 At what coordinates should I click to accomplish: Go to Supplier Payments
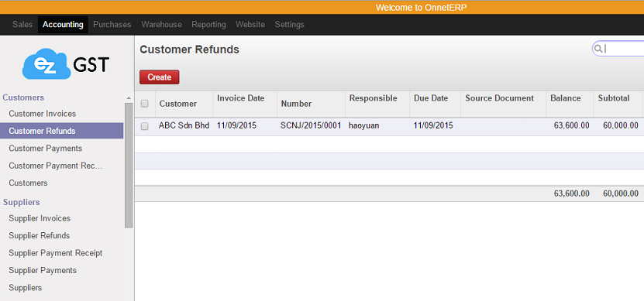[43, 270]
